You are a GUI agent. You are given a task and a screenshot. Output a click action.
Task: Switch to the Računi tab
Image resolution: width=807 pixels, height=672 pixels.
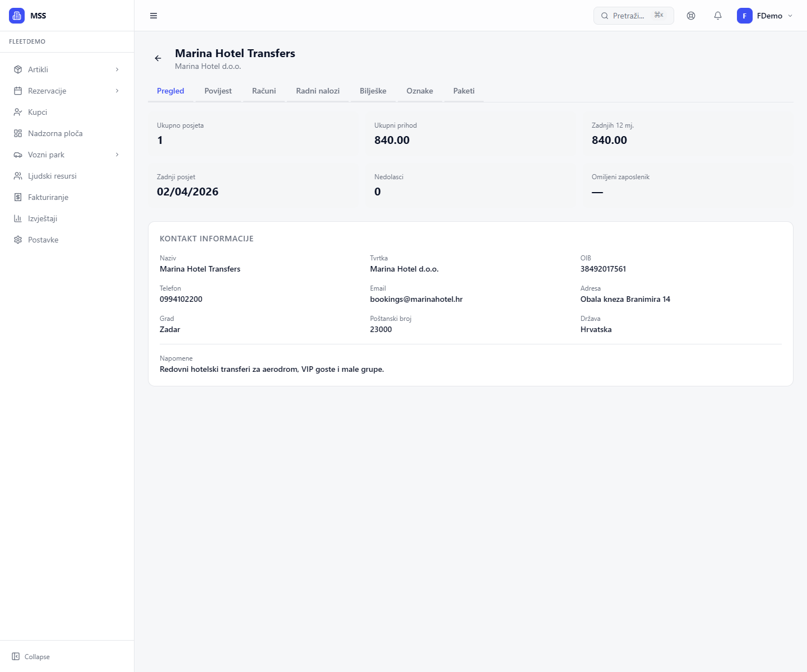[x=264, y=91]
